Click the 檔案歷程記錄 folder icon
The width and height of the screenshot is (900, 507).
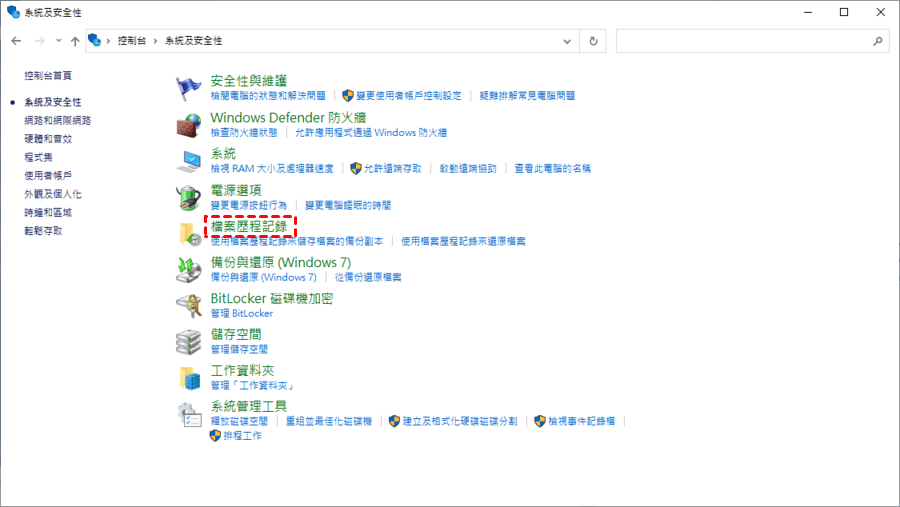coord(189,233)
